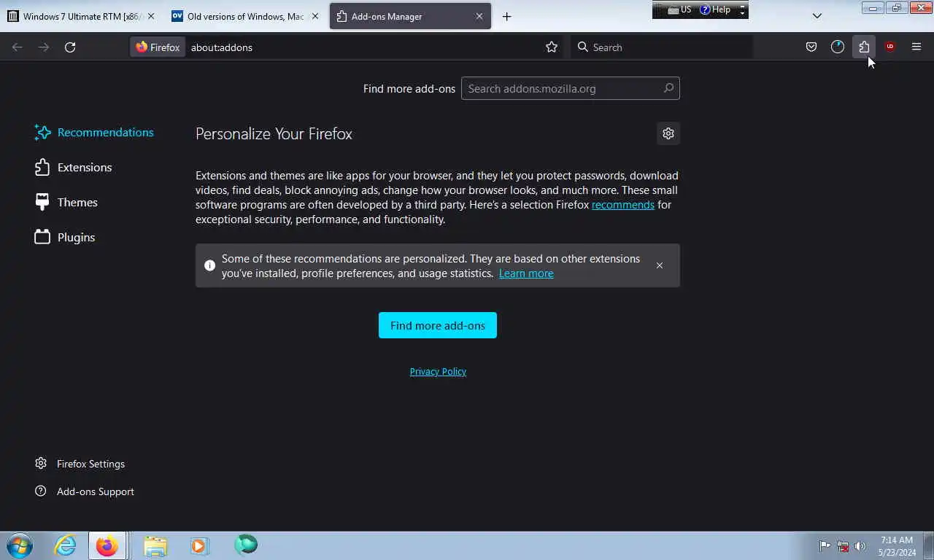Open the recommends link in description
934x560 pixels.
pyautogui.click(x=622, y=205)
